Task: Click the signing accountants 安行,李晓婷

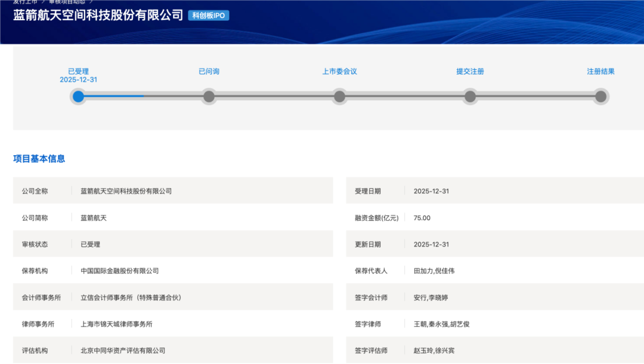Action: [x=431, y=297]
